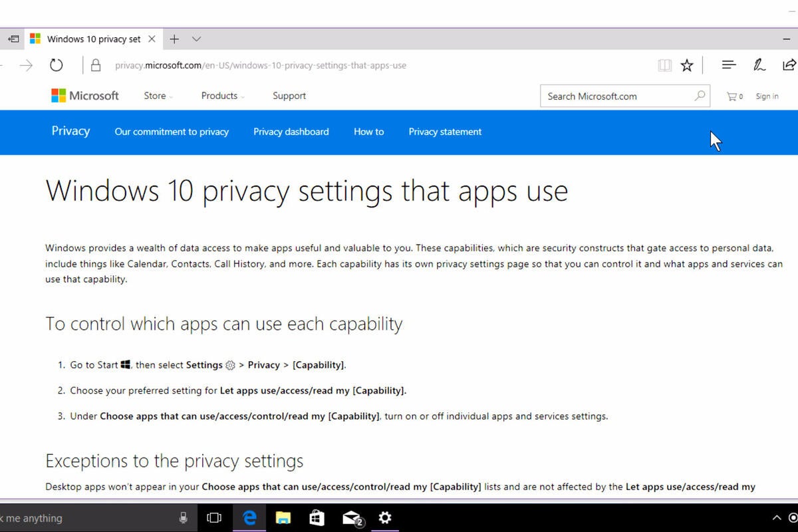Open the Store taskbar icon
This screenshot has width=798, height=532.
coord(317,518)
